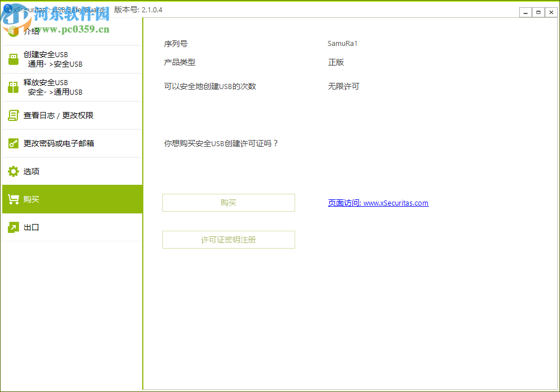Click the USB release icon beside 释放安全USB
Screen dimensions: 560x392
coord(13,87)
